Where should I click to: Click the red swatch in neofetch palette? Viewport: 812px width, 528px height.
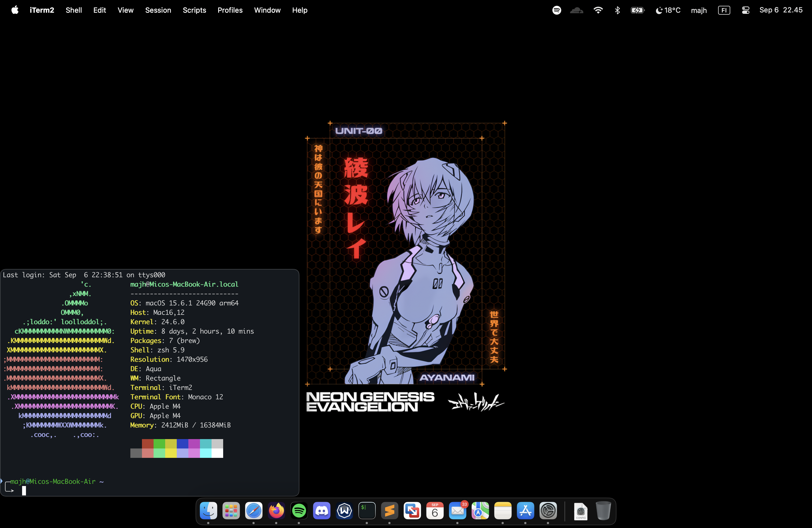click(x=148, y=444)
